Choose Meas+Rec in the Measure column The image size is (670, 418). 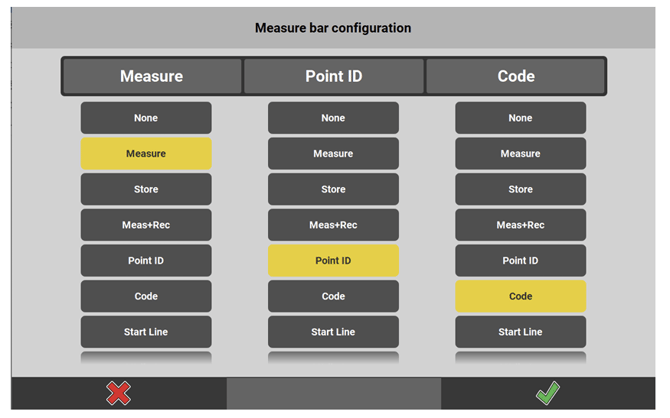click(x=146, y=225)
